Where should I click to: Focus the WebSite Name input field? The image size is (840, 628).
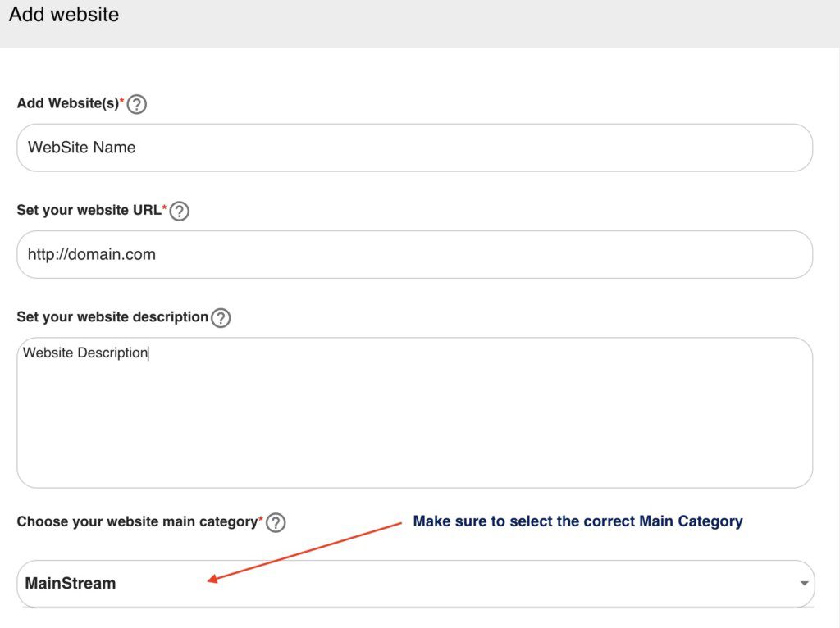(414, 148)
